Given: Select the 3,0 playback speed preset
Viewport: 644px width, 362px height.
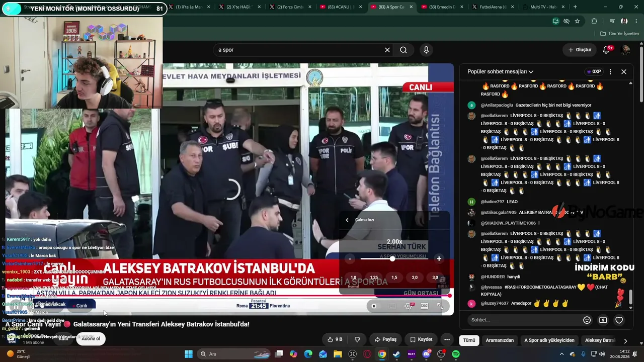Looking at the screenshot, I should [x=435, y=278].
